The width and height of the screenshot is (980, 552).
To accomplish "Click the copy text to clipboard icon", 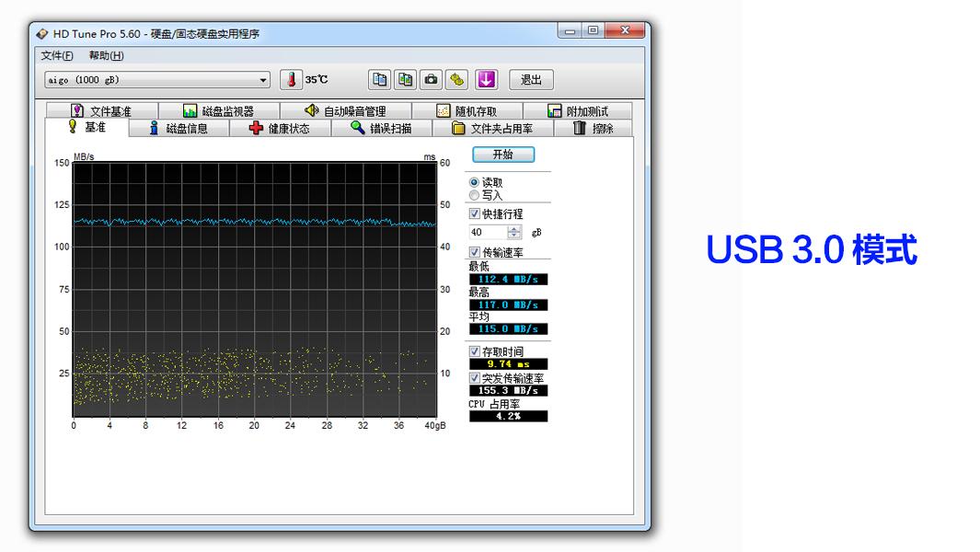I will 379,80.
